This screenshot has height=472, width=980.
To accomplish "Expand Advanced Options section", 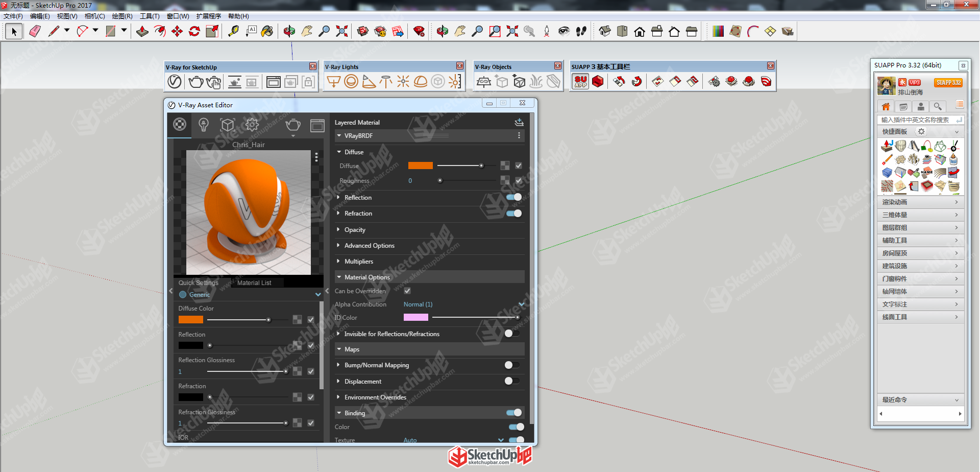I will (x=338, y=246).
